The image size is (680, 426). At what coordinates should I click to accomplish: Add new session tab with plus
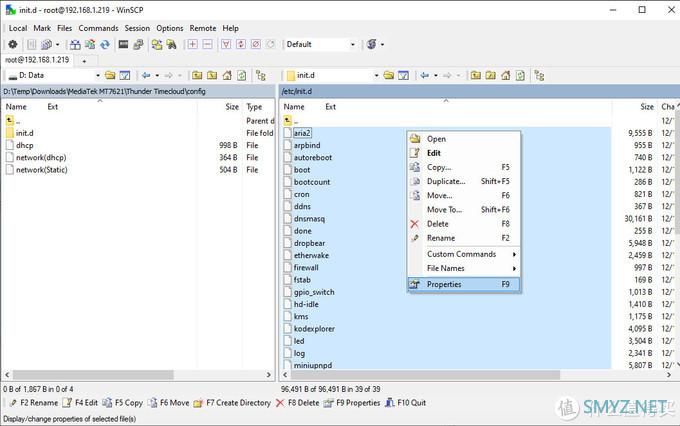click(x=84, y=61)
